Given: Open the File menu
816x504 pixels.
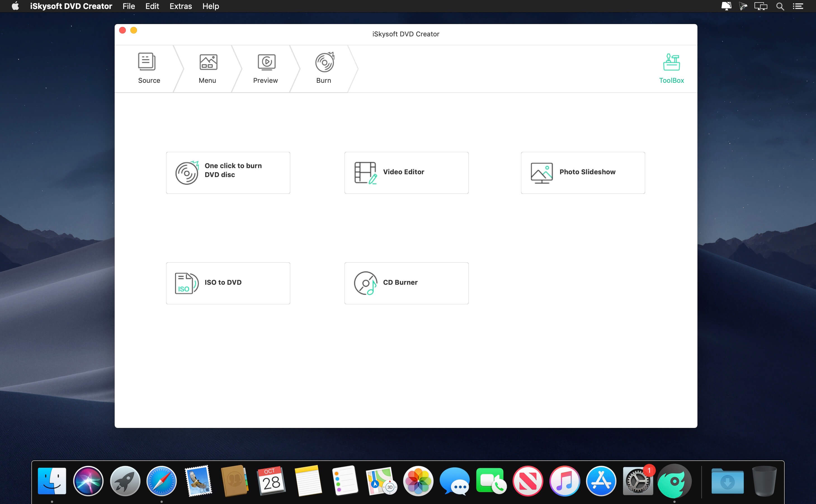Looking at the screenshot, I should [x=129, y=6].
